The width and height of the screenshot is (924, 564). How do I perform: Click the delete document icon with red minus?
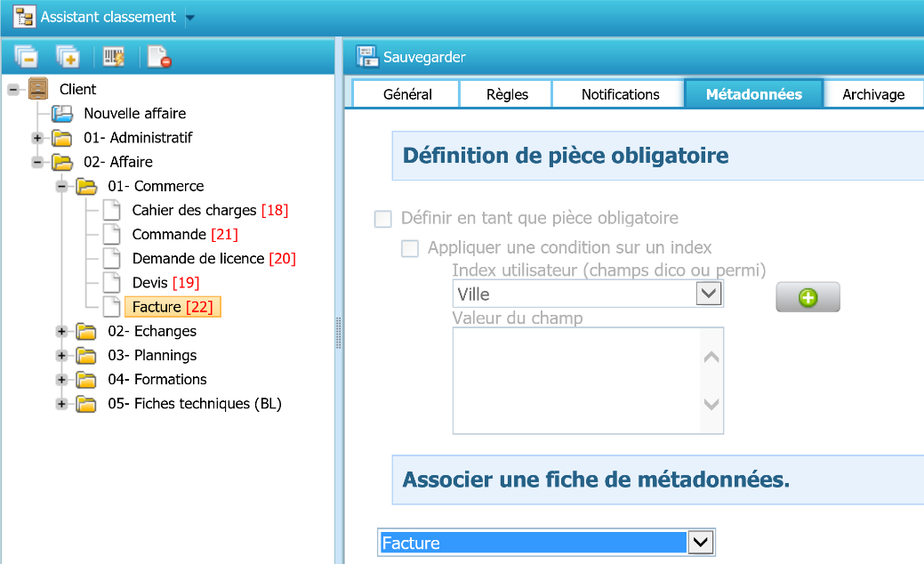pyautogui.click(x=159, y=57)
